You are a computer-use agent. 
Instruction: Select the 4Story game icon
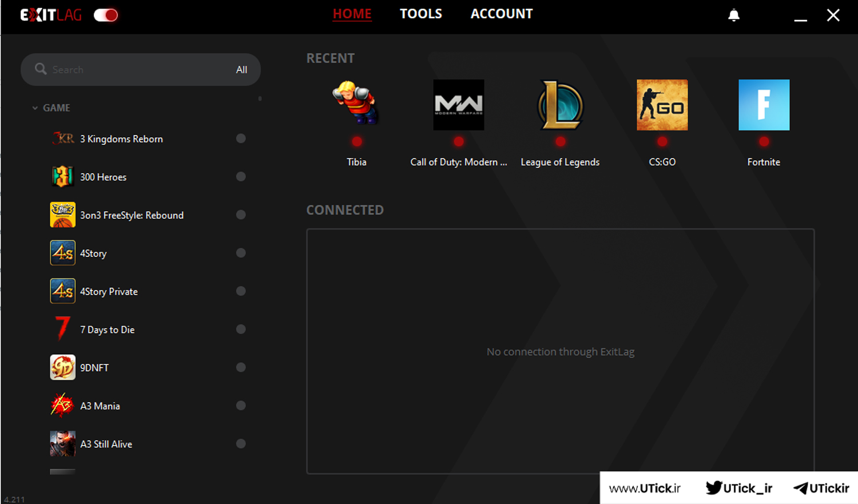(x=63, y=253)
